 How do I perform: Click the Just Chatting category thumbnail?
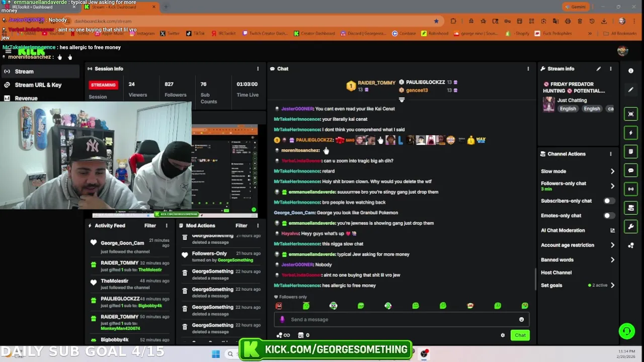click(x=548, y=104)
